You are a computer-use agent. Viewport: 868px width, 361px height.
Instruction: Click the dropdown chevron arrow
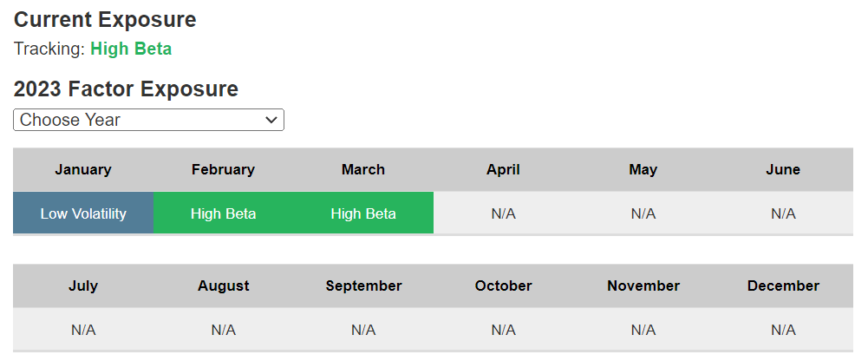point(271,120)
